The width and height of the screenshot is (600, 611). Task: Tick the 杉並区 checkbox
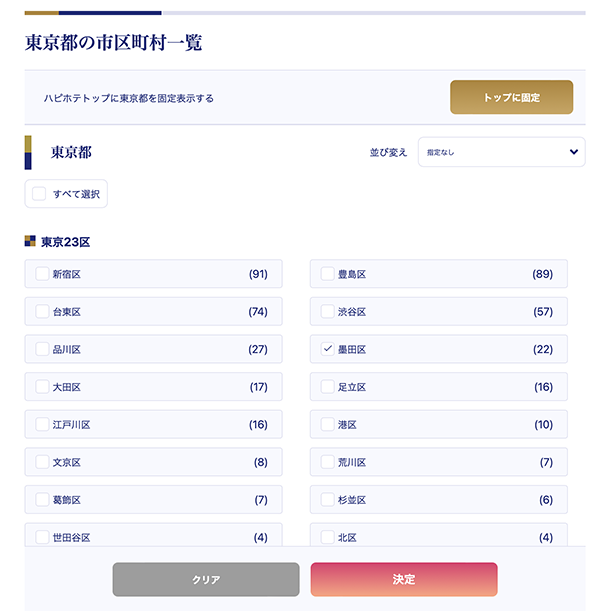[327, 500]
